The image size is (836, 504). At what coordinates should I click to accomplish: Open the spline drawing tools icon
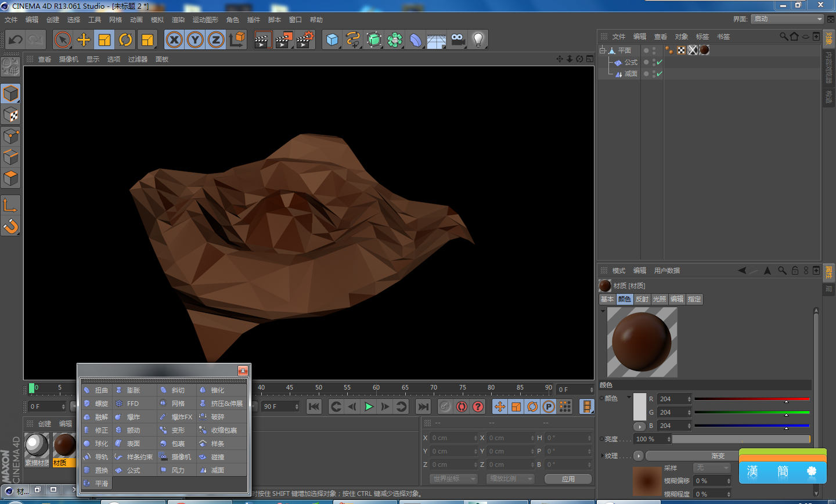(x=353, y=39)
